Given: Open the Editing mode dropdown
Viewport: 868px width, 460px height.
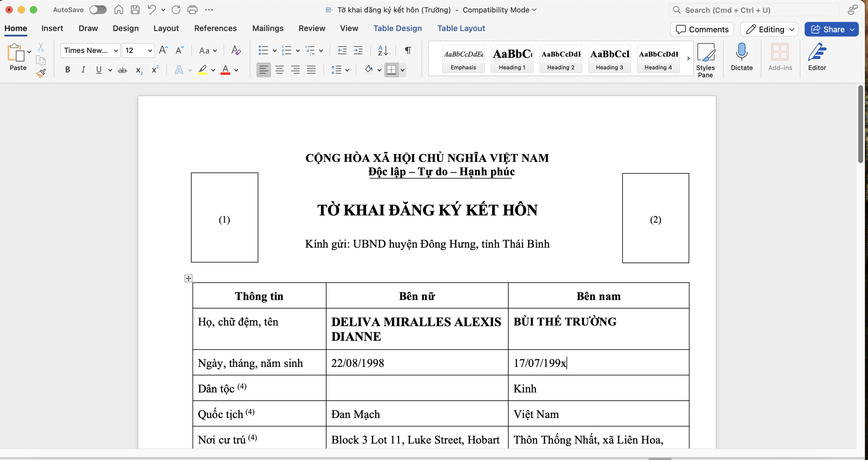Looking at the screenshot, I should coord(769,29).
